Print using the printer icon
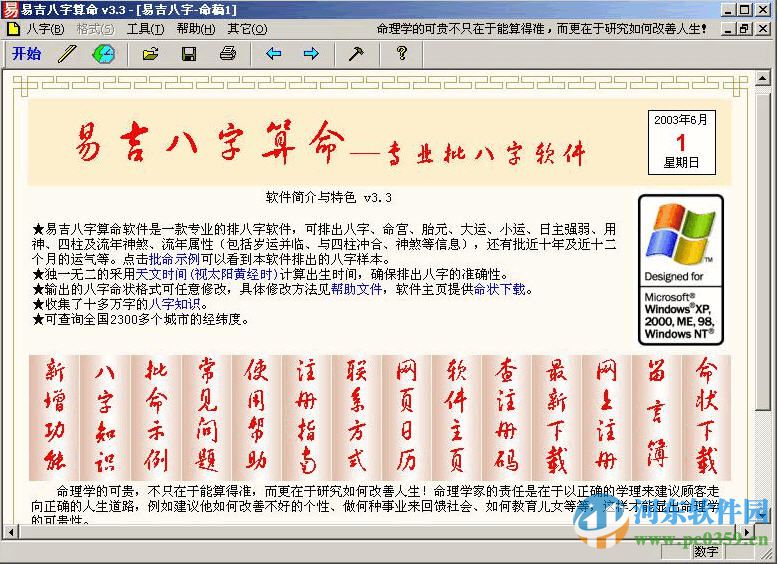Image resolution: width=778 pixels, height=564 pixels. [228, 53]
